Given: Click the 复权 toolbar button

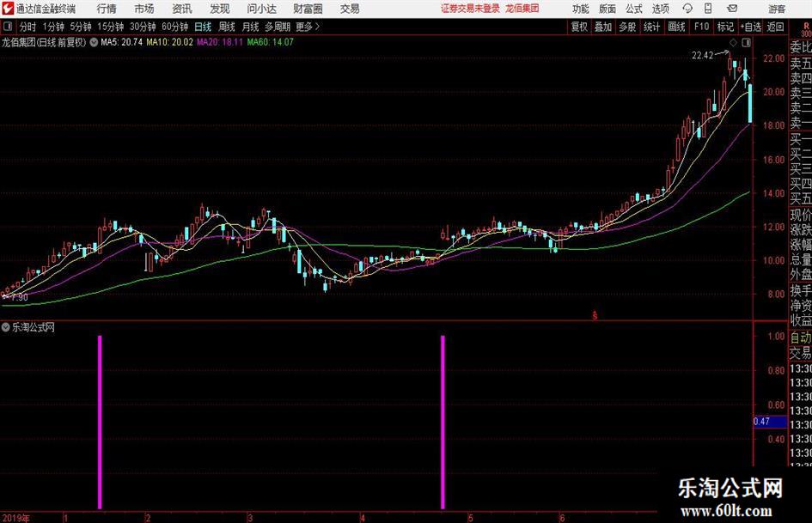Looking at the screenshot, I should [579, 27].
